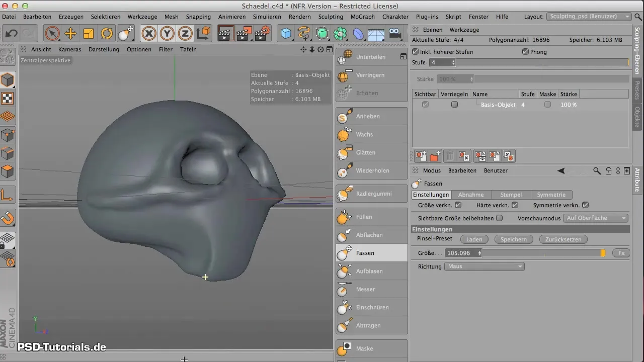The height and width of the screenshot is (362, 644).
Task: Choose the Anheben brush
Action: click(x=372, y=116)
